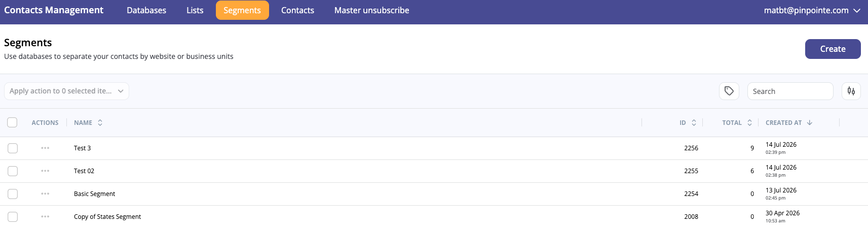Sort segments by the Total column
Image resolution: width=868 pixels, height=228 pixels.
(749, 123)
